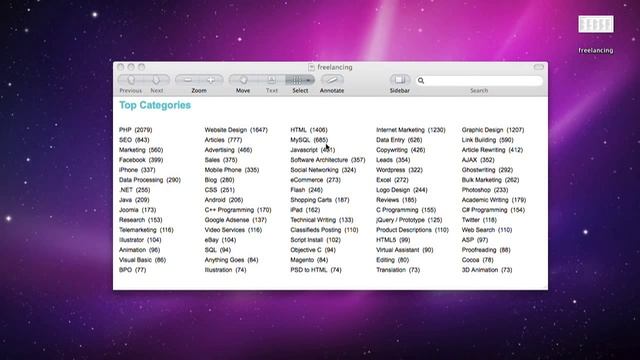Click the Graphic Design (1207) entry

click(493, 130)
